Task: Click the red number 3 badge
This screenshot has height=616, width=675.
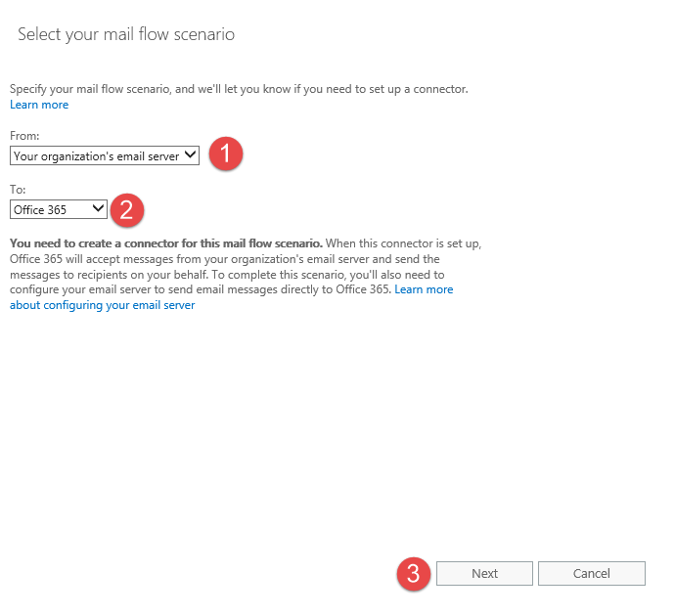Action: (414, 574)
